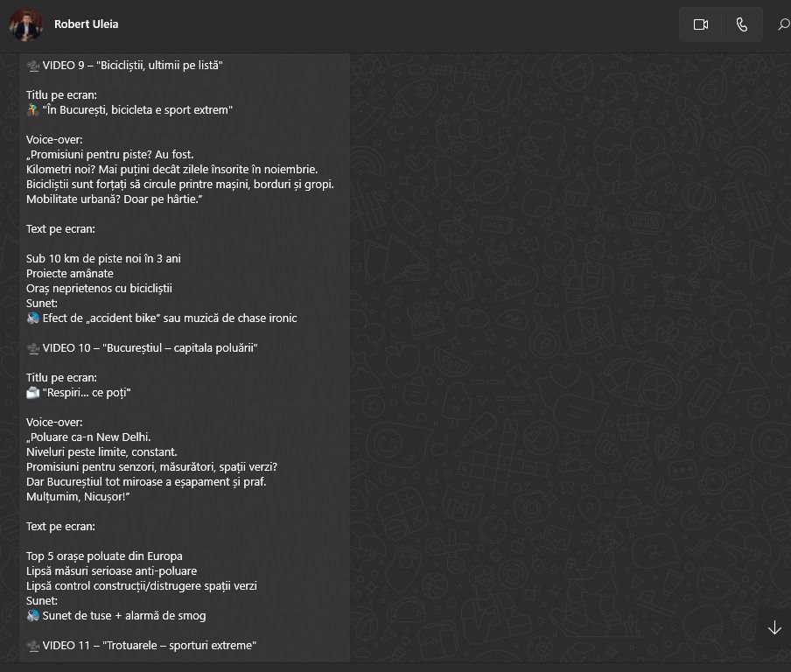Click the speaker emoji before "Efect de accident bike"
This screenshot has width=791, height=672.
click(33, 318)
